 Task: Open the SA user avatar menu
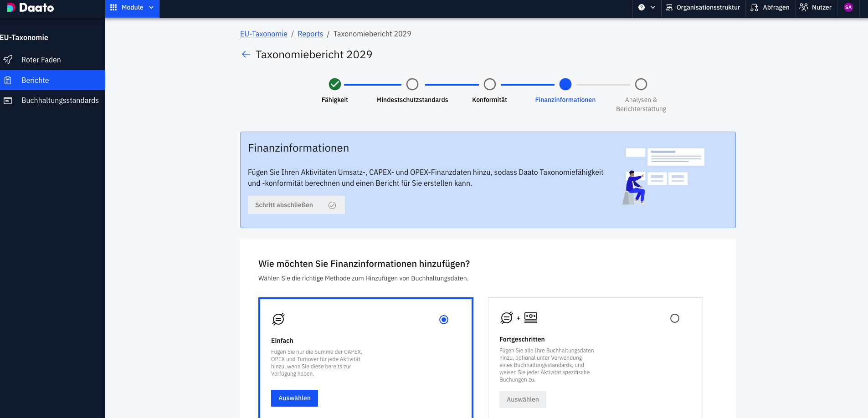848,7
